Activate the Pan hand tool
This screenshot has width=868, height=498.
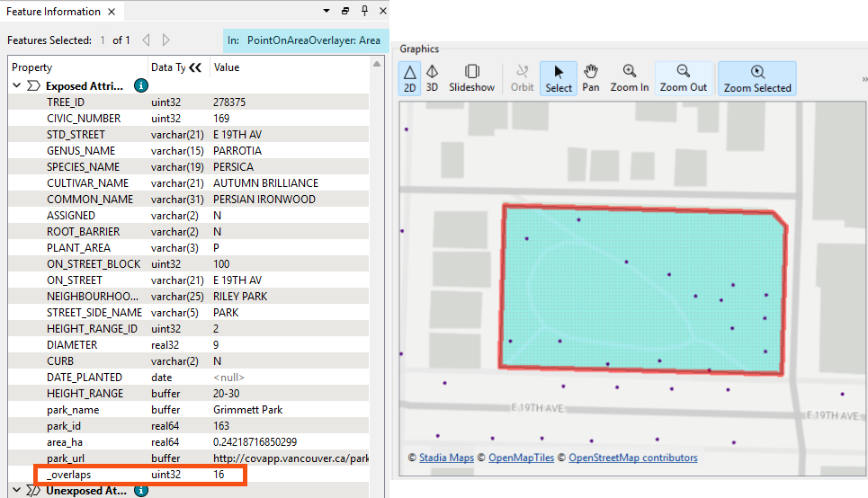pos(591,78)
